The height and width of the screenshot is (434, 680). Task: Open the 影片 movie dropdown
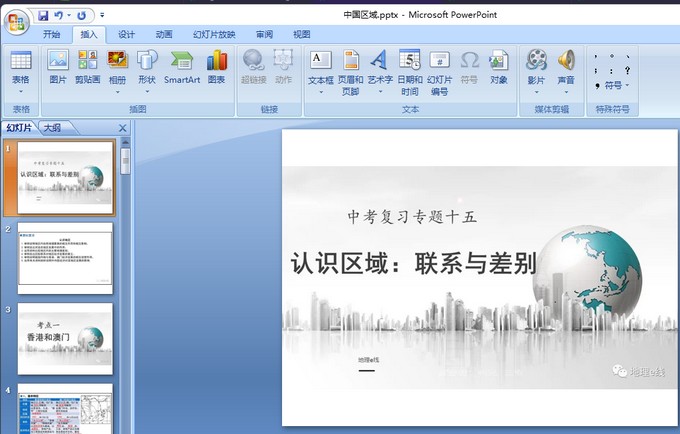point(536,91)
